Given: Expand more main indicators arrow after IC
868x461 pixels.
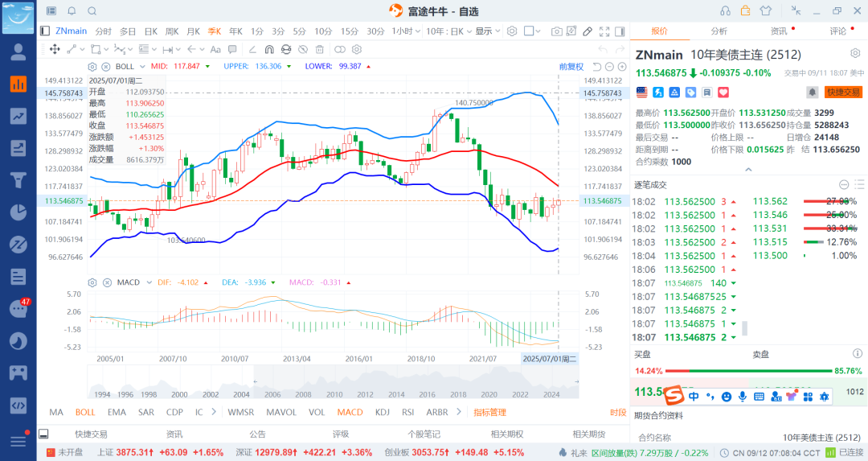Looking at the screenshot, I should (214, 412).
